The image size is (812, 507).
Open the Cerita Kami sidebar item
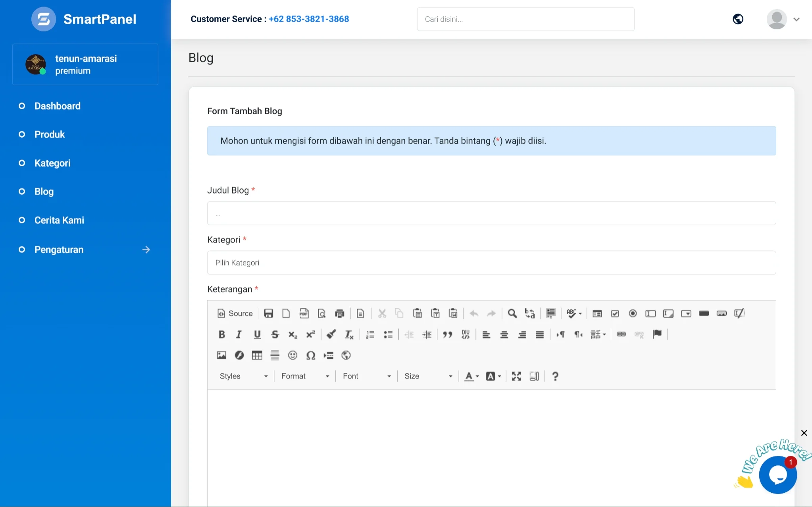pyautogui.click(x=59, y=220)
